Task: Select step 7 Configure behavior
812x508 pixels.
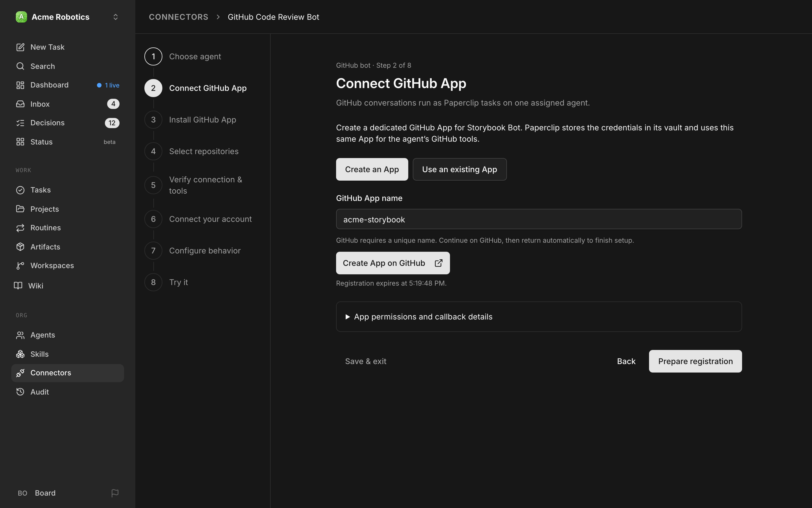Action: pyautogui.click(x=193, y=251)
